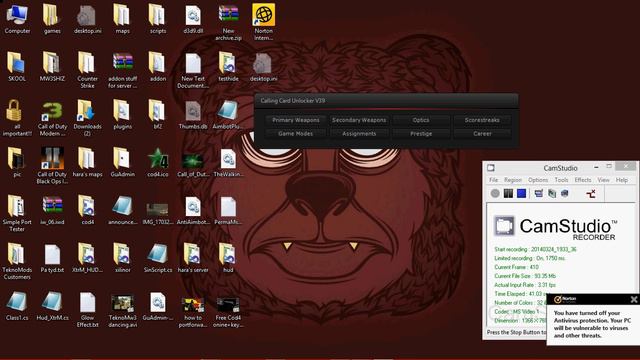640x360 pixels.
Task: Select Downloads (2) folder icon
Action: (87, 118)
